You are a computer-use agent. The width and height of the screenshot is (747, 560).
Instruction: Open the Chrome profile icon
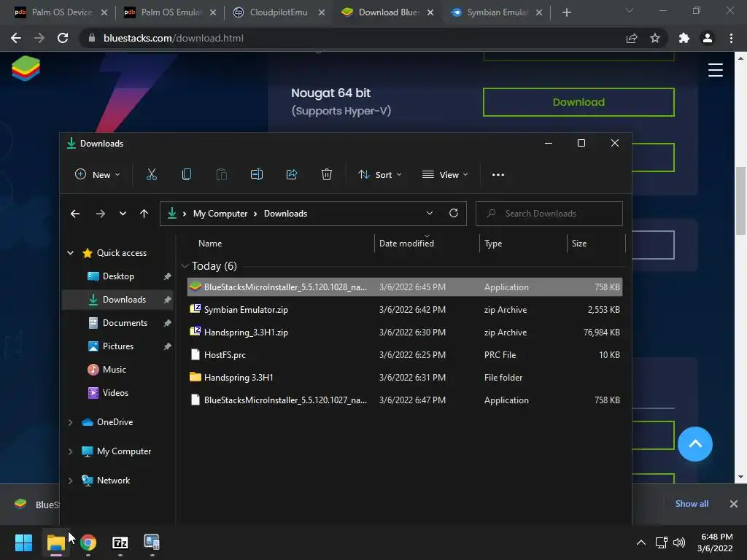708,38
